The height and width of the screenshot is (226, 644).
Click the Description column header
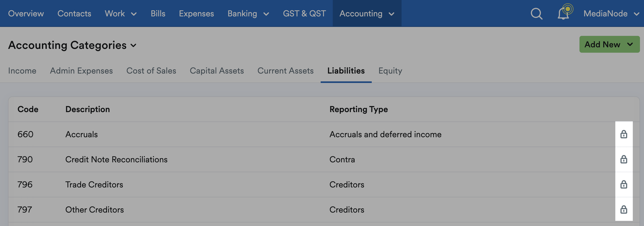point(87,109)
